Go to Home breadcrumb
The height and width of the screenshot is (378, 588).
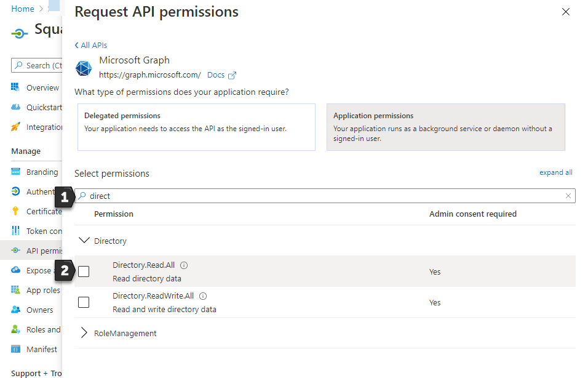point(23,9)
